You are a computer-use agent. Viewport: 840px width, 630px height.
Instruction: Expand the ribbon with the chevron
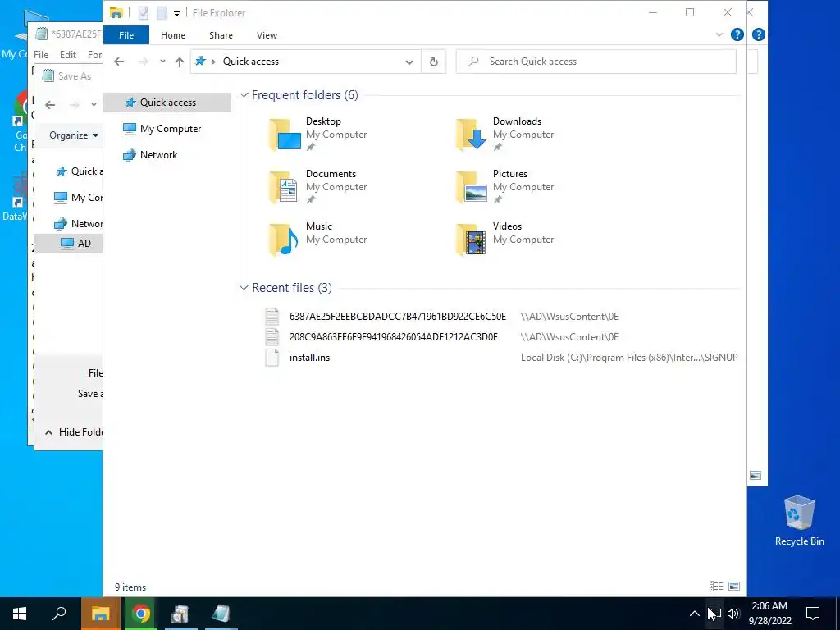(x=719, y=34)
